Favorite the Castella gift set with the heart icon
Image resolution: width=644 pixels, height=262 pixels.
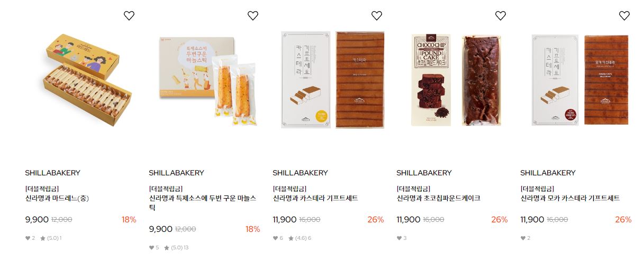click(x=377, y=16)
